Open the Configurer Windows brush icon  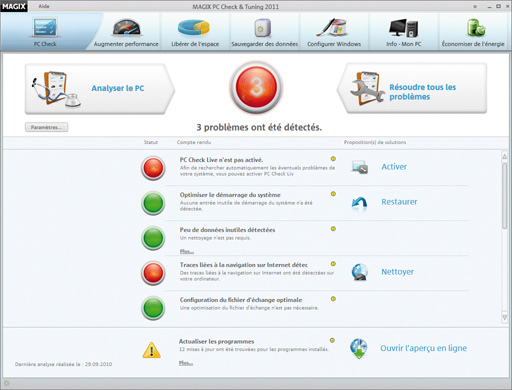click(332, 27)
